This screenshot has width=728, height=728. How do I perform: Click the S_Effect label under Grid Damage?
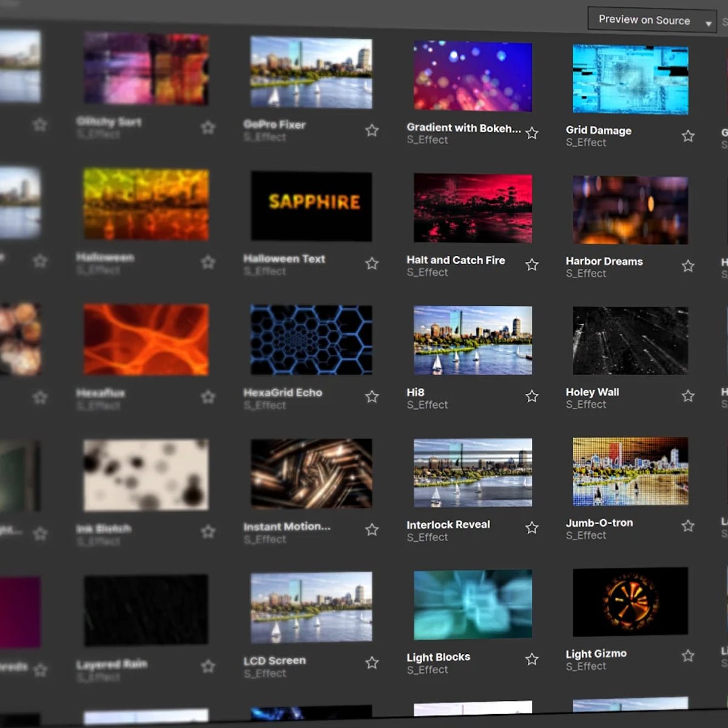(x=586, y=143)
